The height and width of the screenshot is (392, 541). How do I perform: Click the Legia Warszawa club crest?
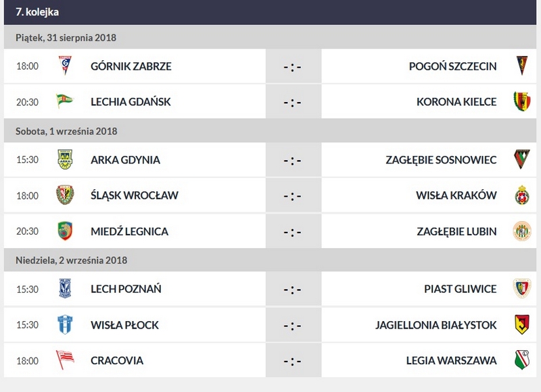[x=521, y=360]
